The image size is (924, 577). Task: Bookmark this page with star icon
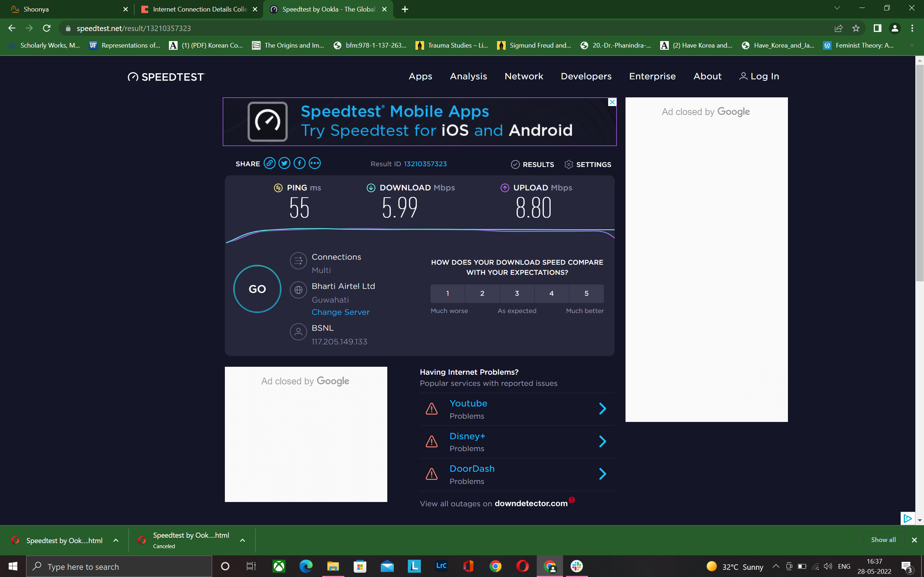coord(856,28)
